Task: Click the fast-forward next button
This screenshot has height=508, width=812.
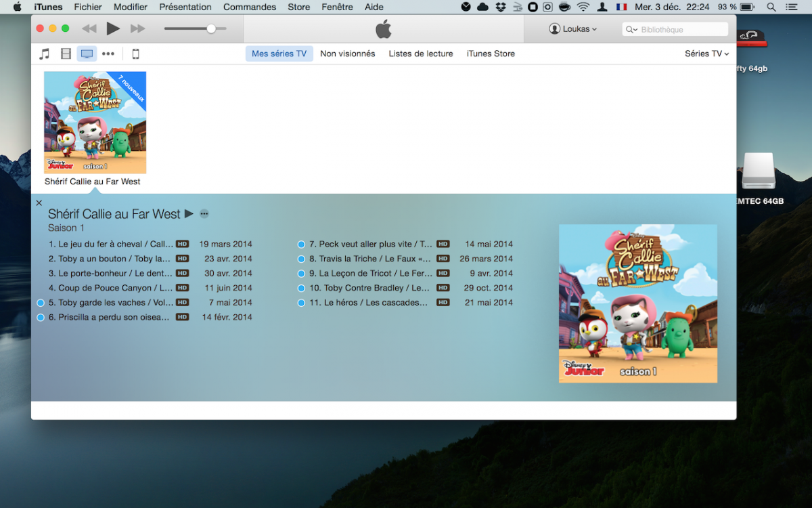Action: coord(138,28)
